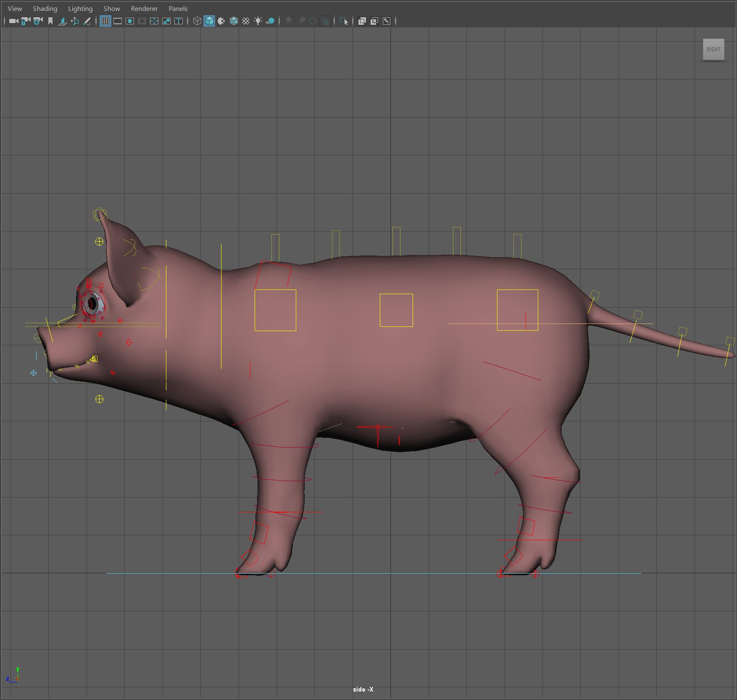The width and height of the screenshot is (737, 700).
Task: Click the RIGHT view cube face
Action: [x=713, y=50]
